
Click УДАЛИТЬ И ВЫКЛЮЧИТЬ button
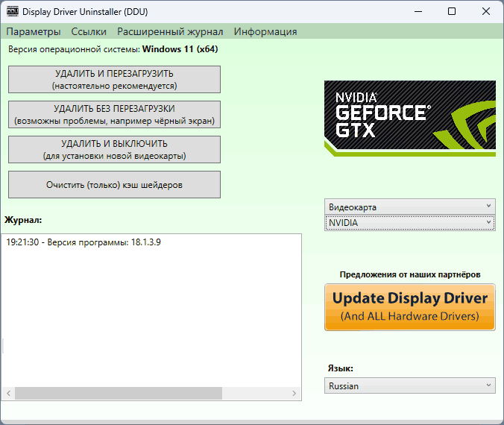click(x=114, y=149)
